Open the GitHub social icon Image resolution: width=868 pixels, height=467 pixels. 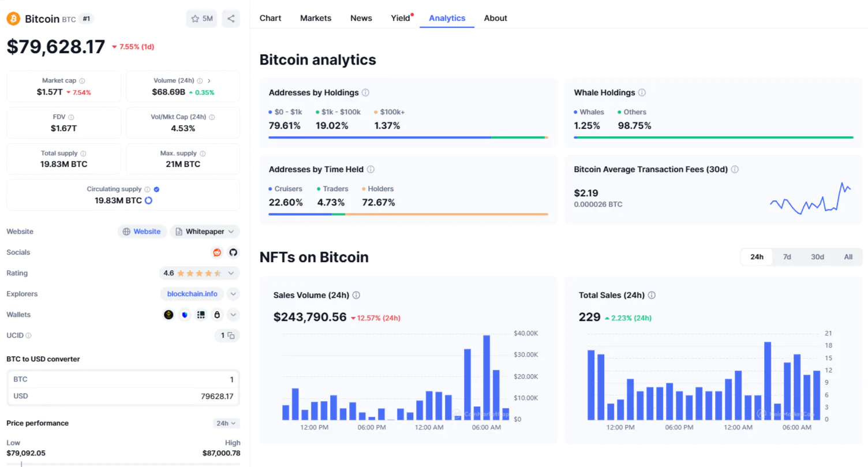[x=233, y=252]
